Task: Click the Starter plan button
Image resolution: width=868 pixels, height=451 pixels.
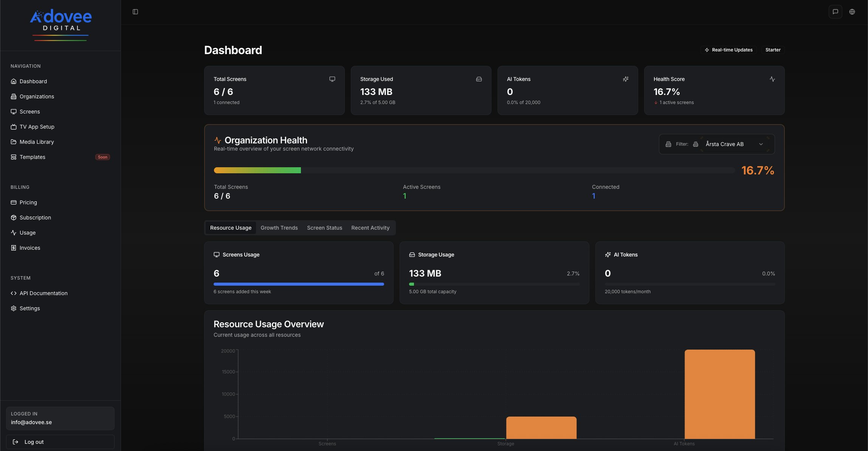Action: click(x=773, y=50)
